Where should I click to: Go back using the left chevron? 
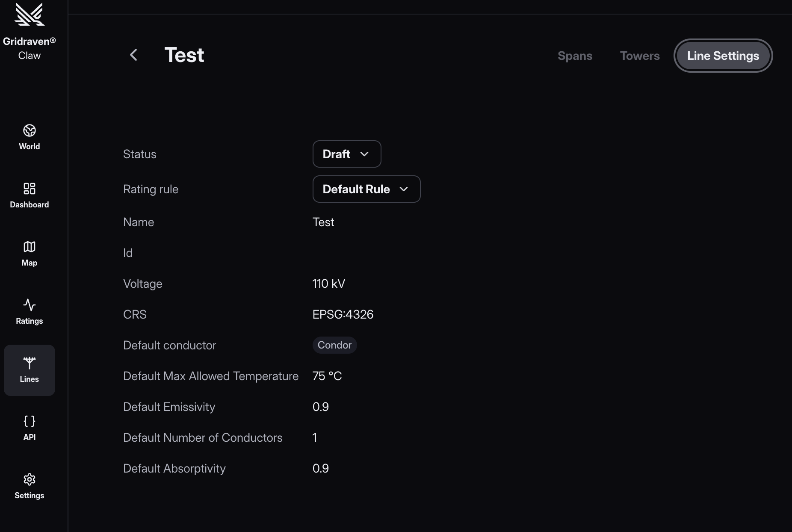[x=133, y=55]
